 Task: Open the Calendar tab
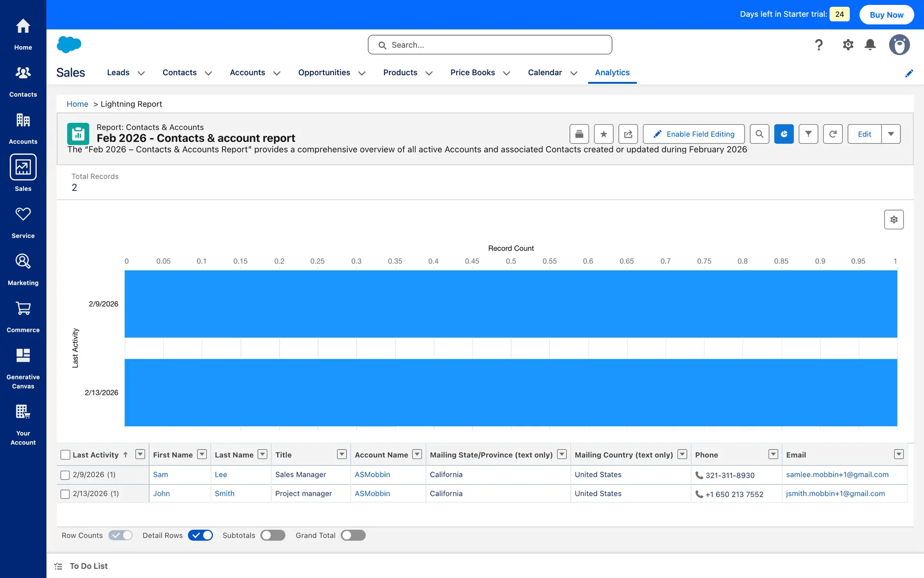(x=545, y=72)
